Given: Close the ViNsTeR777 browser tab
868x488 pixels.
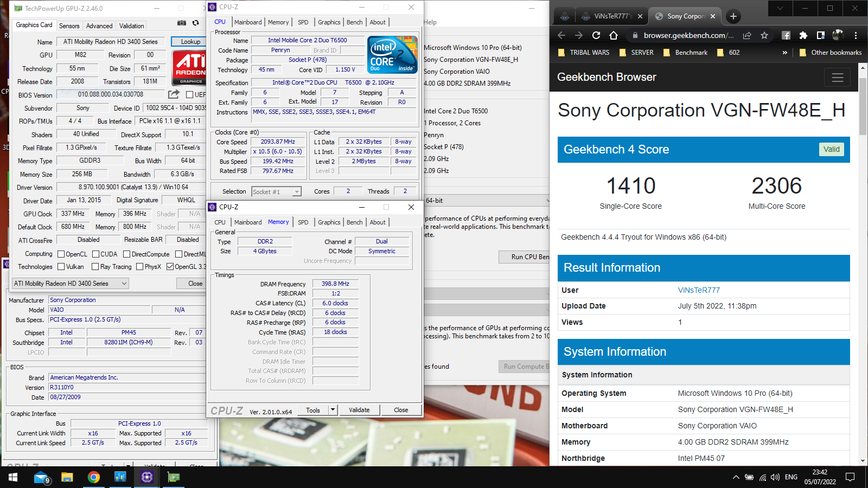Looking at the screenshot, I should (x=640, y=16).
